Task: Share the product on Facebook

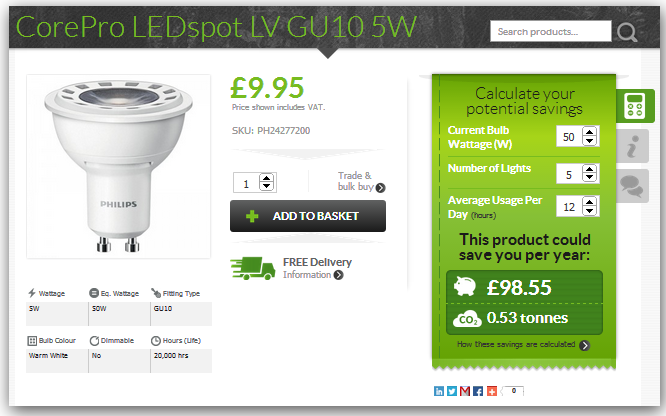Action: (478, 391)
